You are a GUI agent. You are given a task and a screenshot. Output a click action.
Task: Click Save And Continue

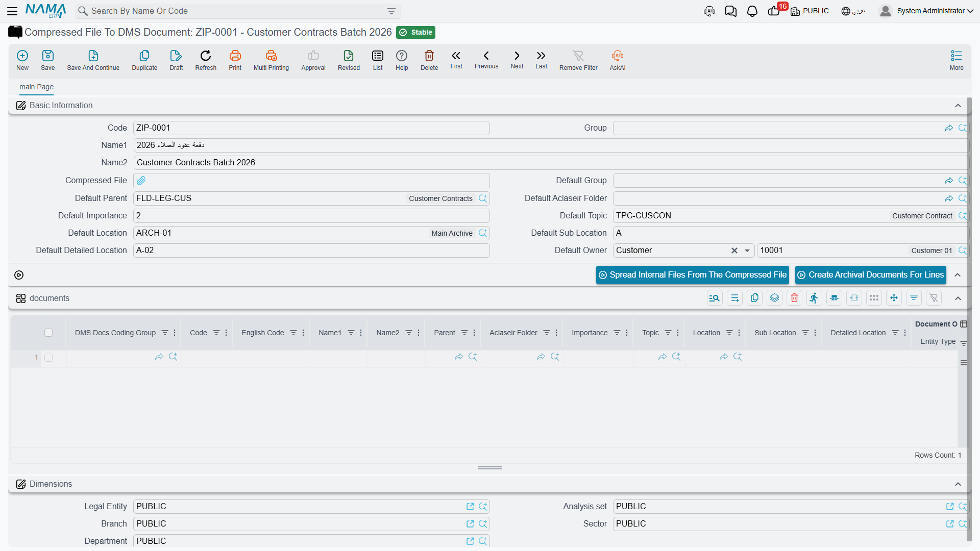93,60
